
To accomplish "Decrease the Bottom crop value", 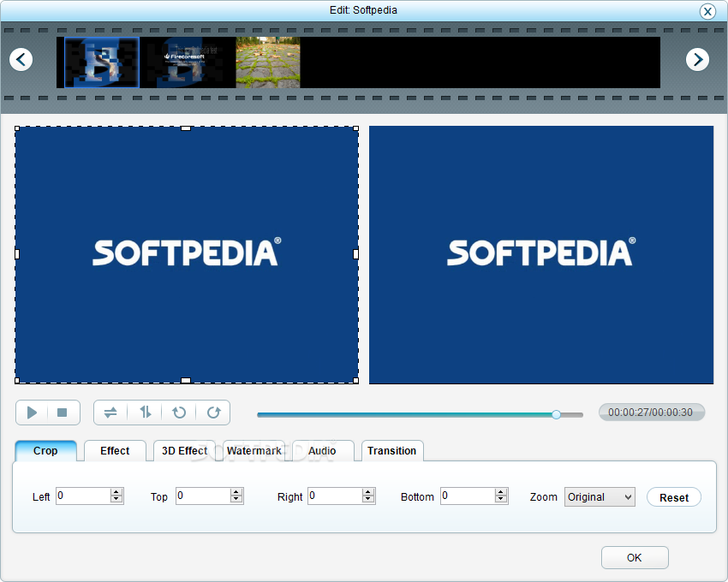I will click(501, 499).
